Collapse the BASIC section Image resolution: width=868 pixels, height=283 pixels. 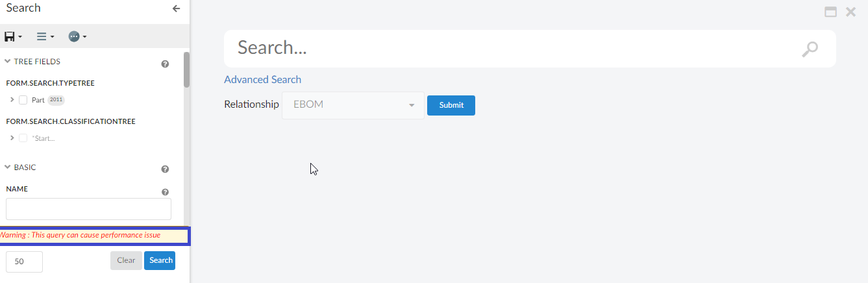(x=8, y=167)
